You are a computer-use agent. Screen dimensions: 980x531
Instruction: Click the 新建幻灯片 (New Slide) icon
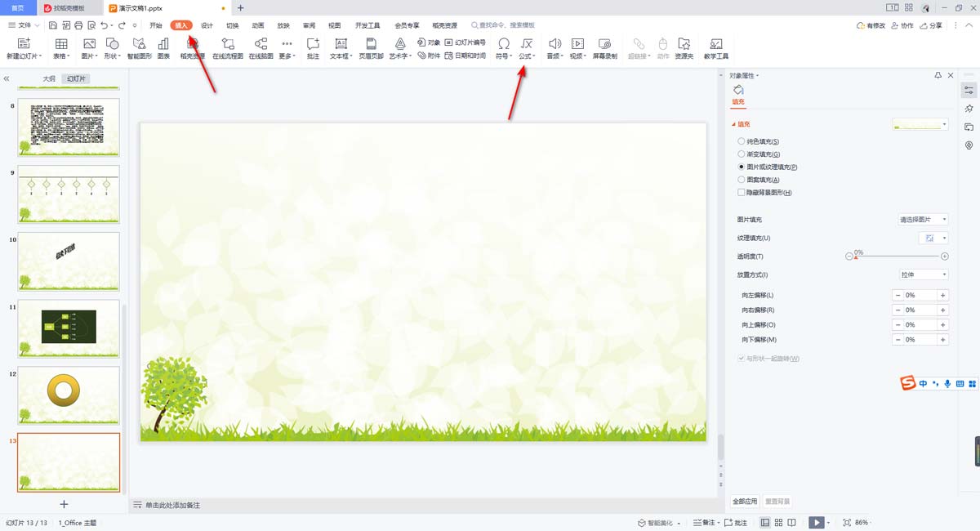[x=23, y=42]
